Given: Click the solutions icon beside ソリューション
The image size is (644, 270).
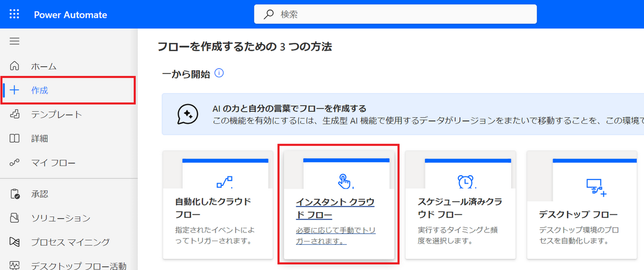Looking at the screenshot, I should 14,218.
